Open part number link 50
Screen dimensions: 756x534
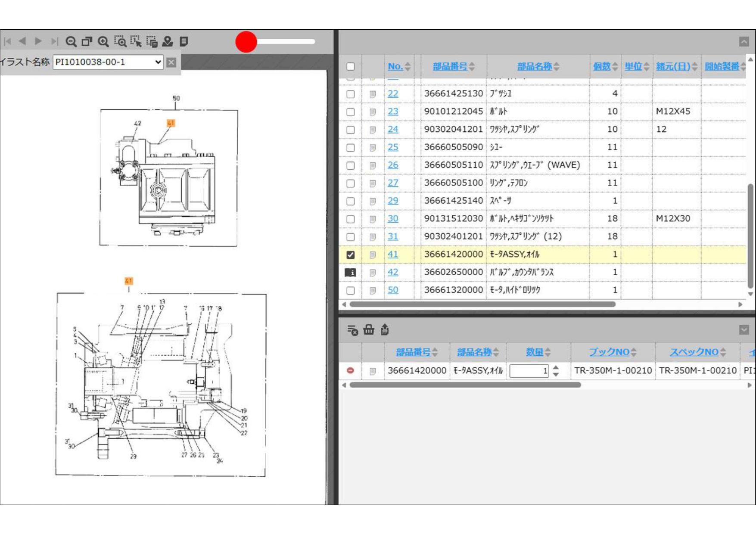point(393,290)
